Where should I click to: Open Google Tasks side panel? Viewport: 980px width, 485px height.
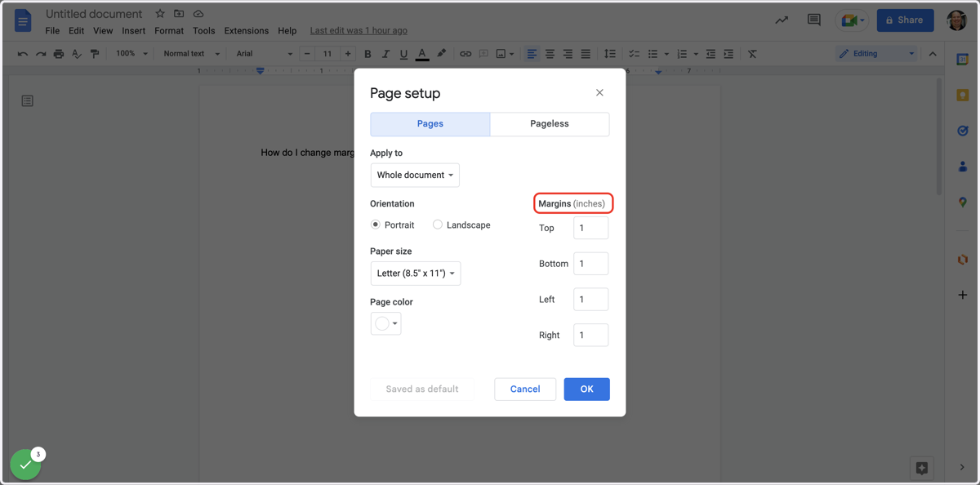coord(963,131)
